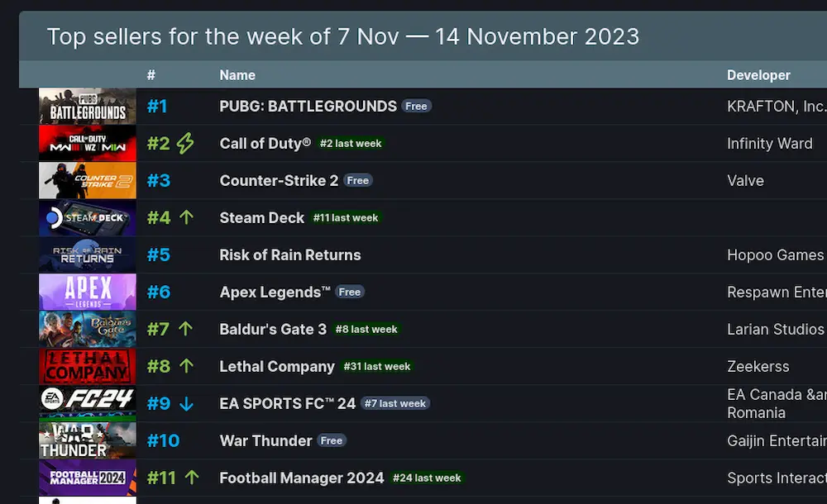Click the up arrow beside rank #8
Screen dimensions: 827x504
186,366
